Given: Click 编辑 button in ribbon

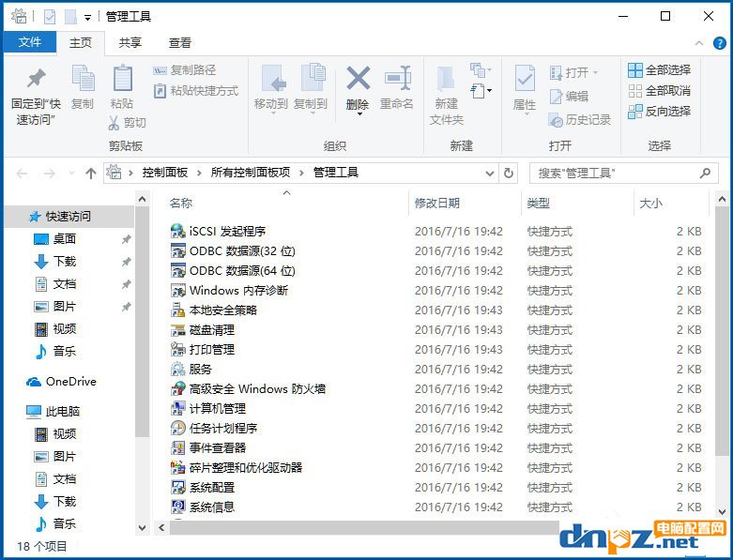Looking at the screenshot, I should click(569, 97).
